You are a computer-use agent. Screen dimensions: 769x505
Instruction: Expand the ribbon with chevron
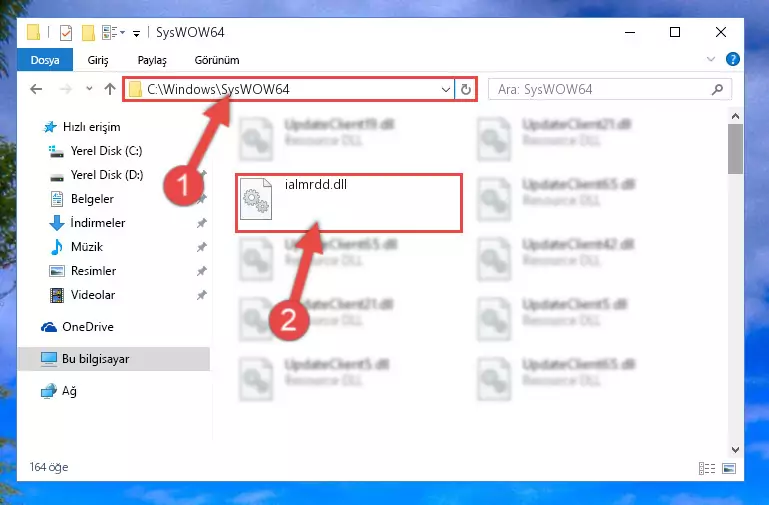[711, 59]
